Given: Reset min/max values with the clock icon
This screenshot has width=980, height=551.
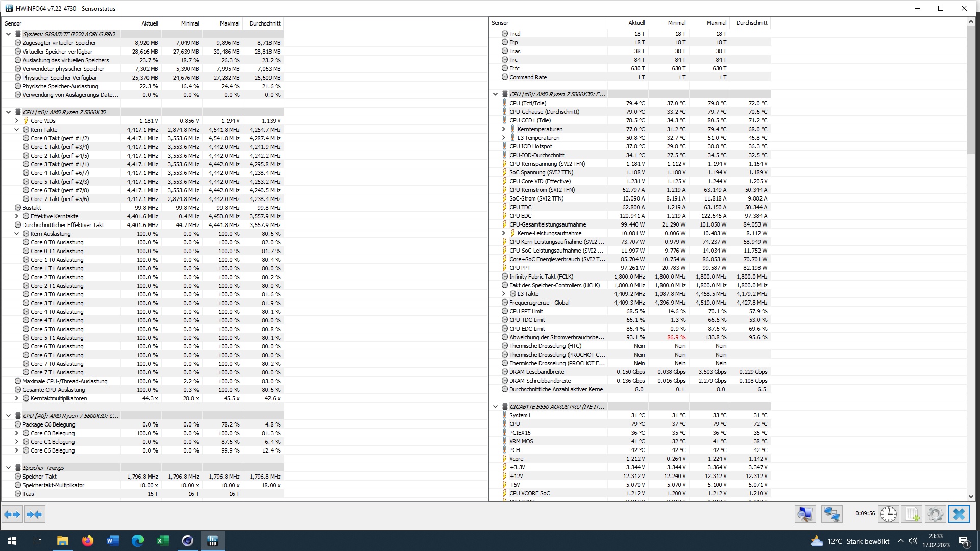Looking at the screenshot, I should pos(888,514).
